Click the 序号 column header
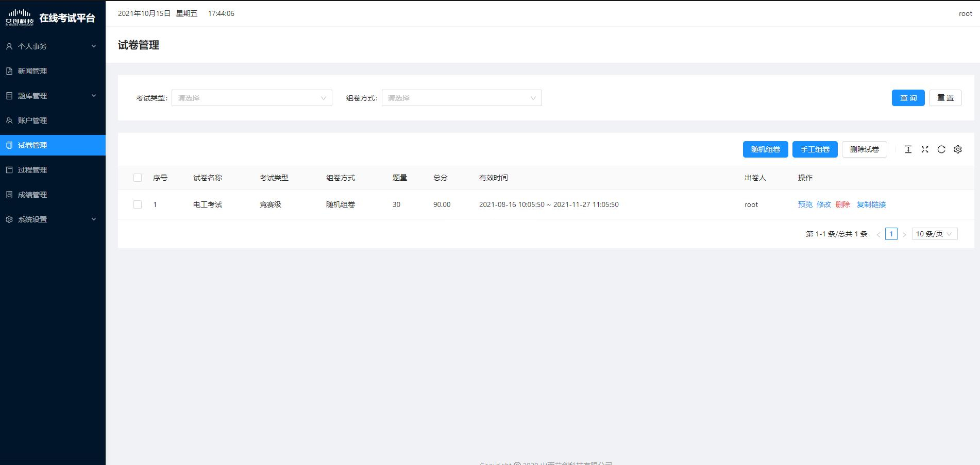 pos(160,178)
